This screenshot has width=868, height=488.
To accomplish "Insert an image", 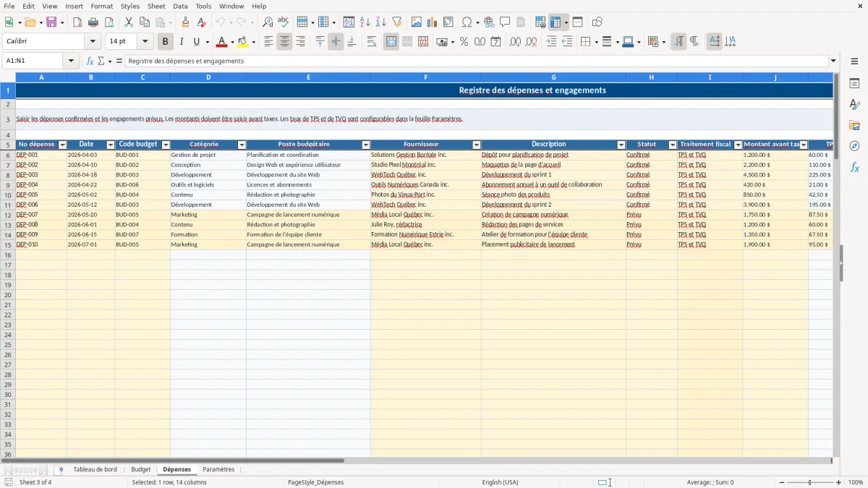I will 417,22.
